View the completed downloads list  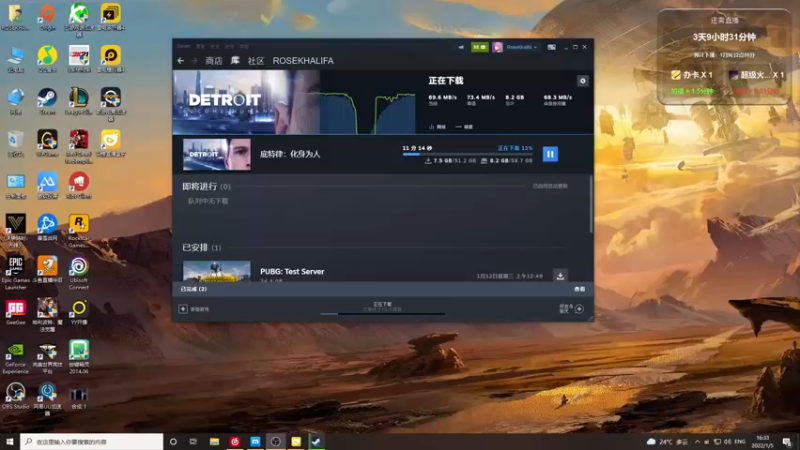pos(580,289)
